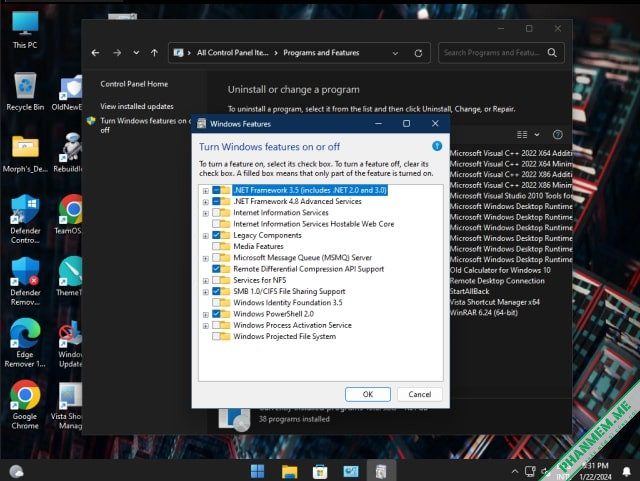The width and height of the screenshot is (640, 481).
Task: Click the Search Programs and Features field
Action: [x=492, y=53]
